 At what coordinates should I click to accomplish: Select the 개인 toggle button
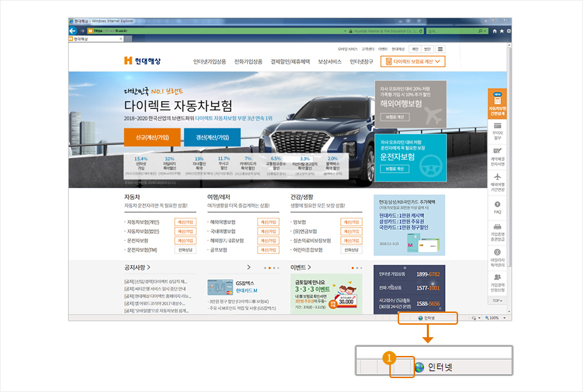(415, 49)
